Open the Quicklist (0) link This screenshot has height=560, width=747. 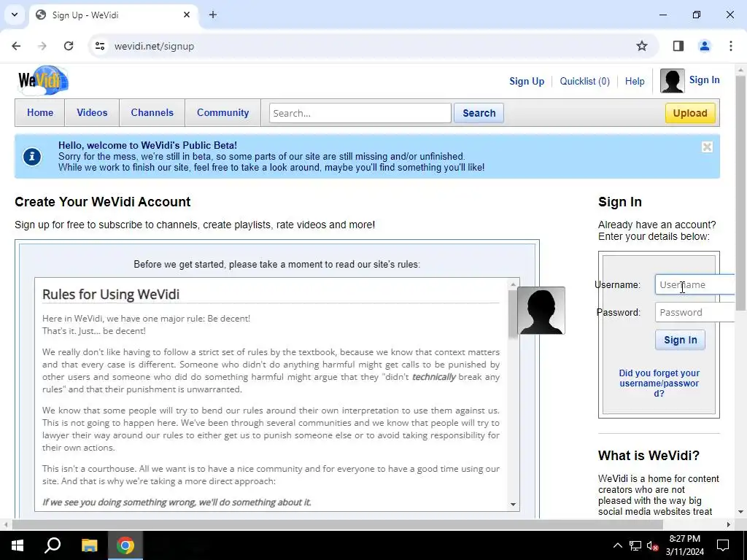pos(584,82)
